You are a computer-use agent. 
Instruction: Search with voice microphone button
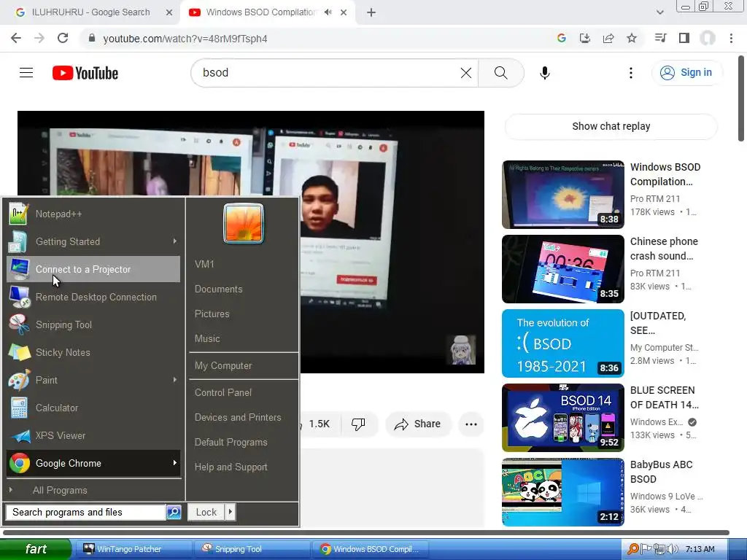(545, 72)
